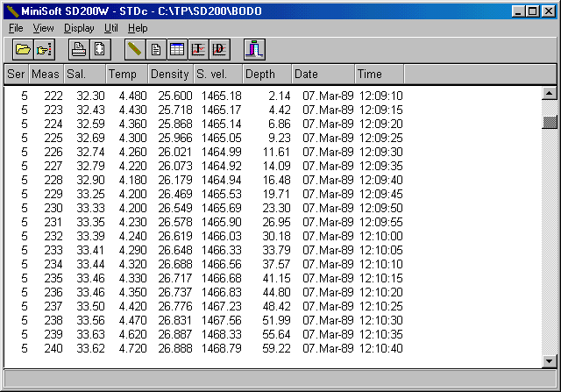Image resolution: width=561 pixels, height=392 pixels.
Task: Select depth value 14.09
Action: [x=277, y=166]
